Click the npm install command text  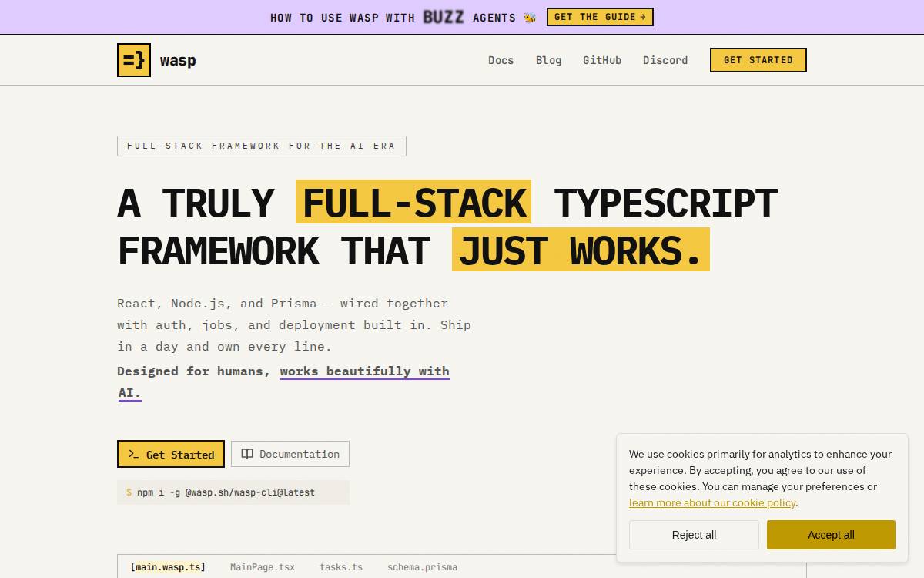(226, 492)
